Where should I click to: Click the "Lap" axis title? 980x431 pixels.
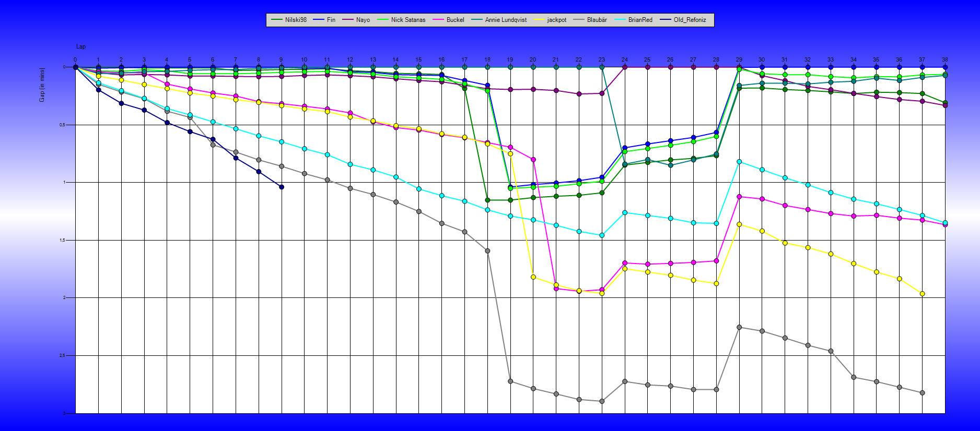click(81, 47)
